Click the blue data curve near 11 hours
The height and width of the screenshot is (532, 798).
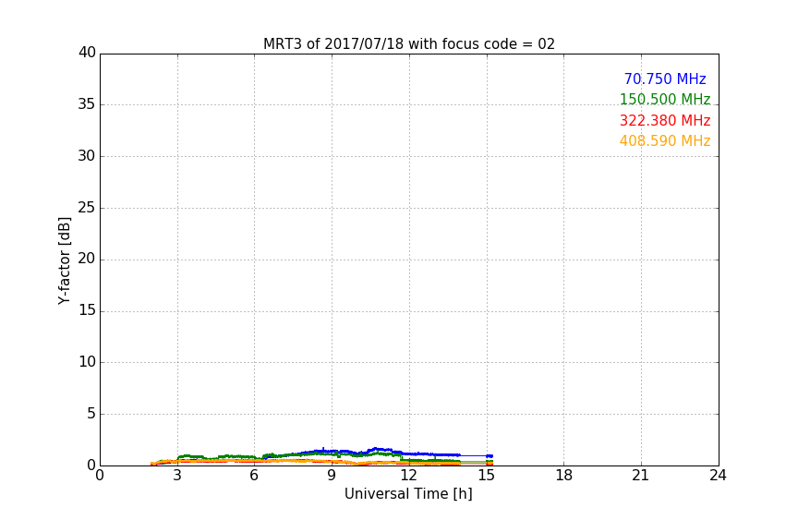[384, 450]
